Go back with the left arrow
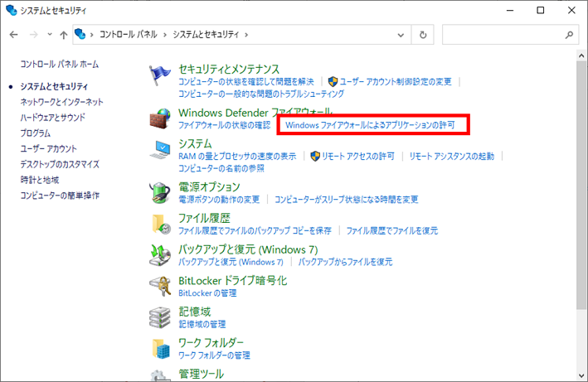 tap(14, 35)
